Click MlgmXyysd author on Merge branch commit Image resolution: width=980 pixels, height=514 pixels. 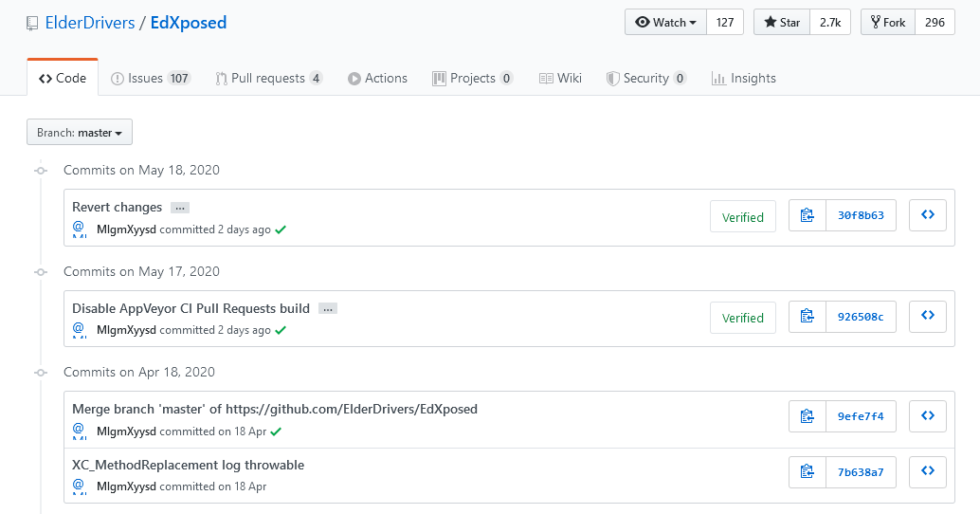(126, 431)
